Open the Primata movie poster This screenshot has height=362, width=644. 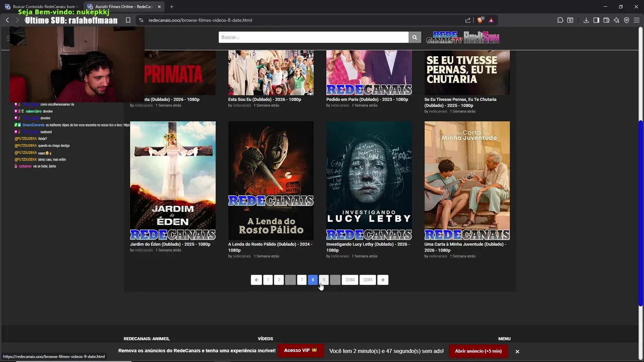tap(180, 73)
